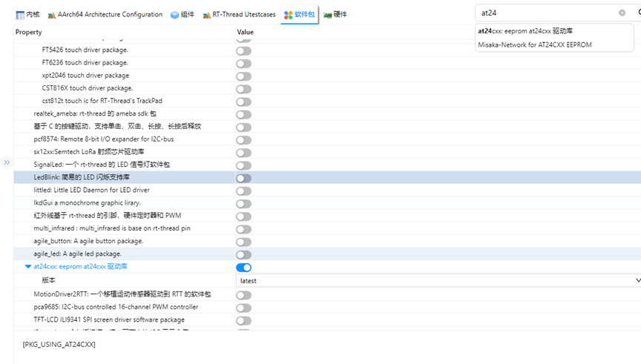Enable FT6236 touch driver package
Screen dimensions: 641x364
point(243,64)
